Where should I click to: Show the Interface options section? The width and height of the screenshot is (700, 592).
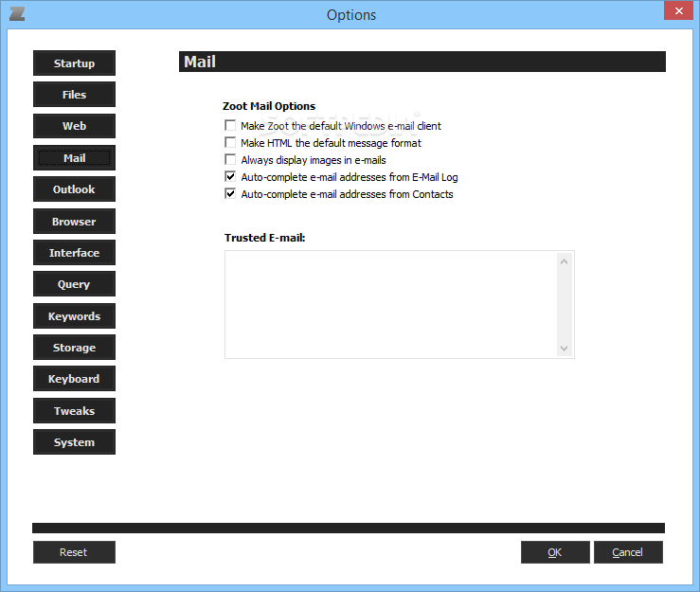[x=74, y=252]
